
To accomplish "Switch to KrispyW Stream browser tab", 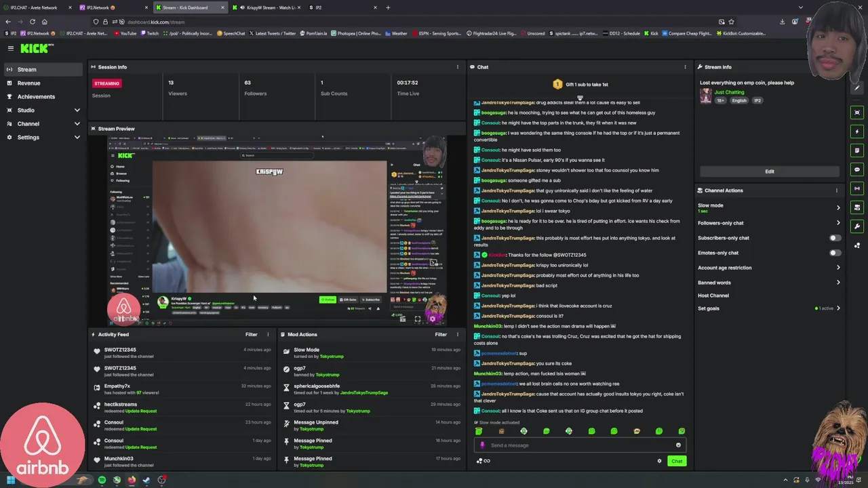I will 265,7.
